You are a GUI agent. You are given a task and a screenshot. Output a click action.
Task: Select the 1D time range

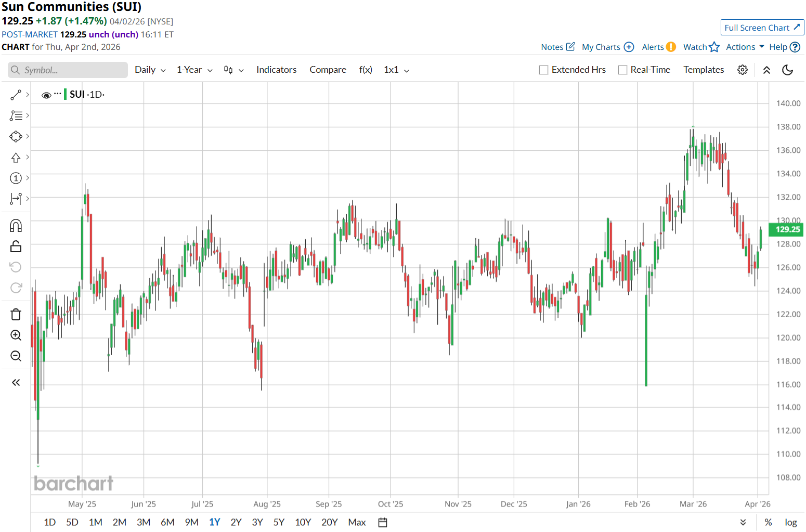point(50,522)
